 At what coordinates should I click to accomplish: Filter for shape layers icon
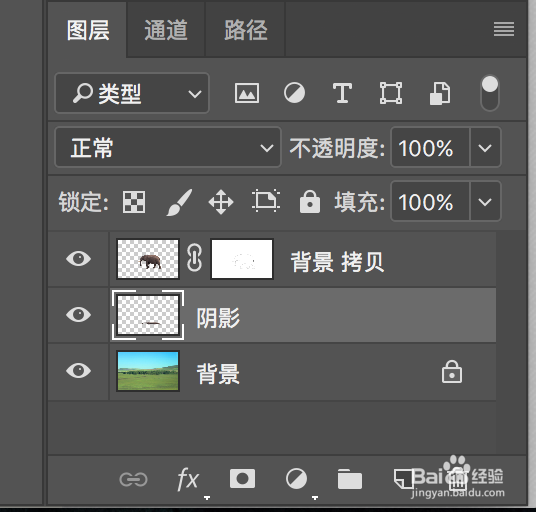point(391,93)
